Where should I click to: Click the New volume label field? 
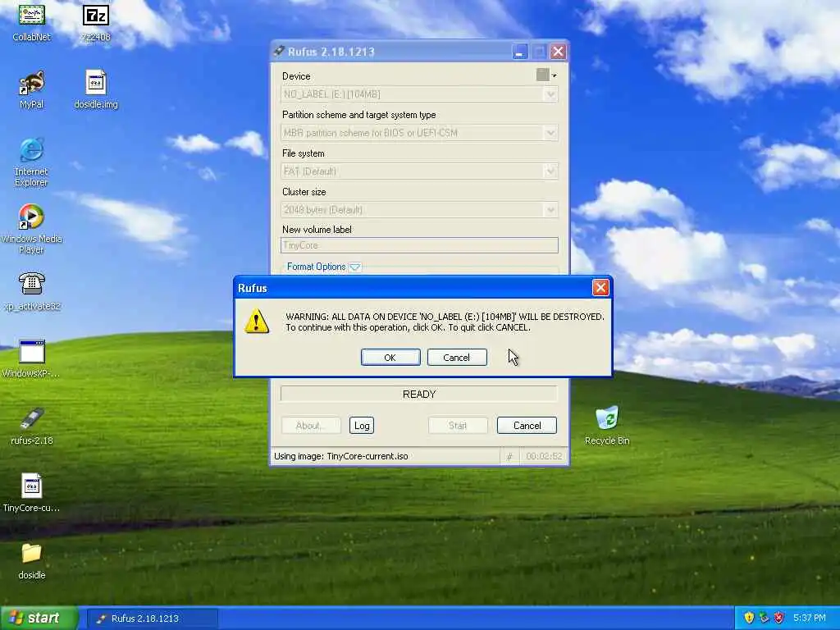pos(419,245)
